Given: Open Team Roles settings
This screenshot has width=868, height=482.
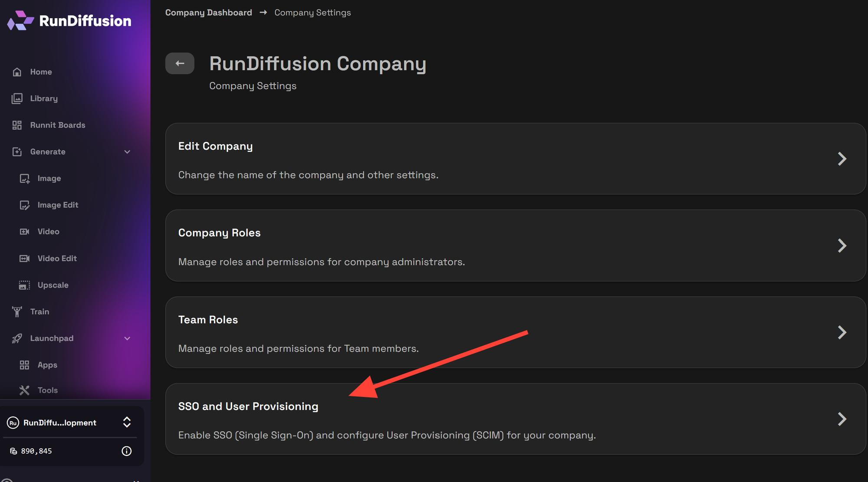Looking at the screenshot, I should click(x=516, y=332).
